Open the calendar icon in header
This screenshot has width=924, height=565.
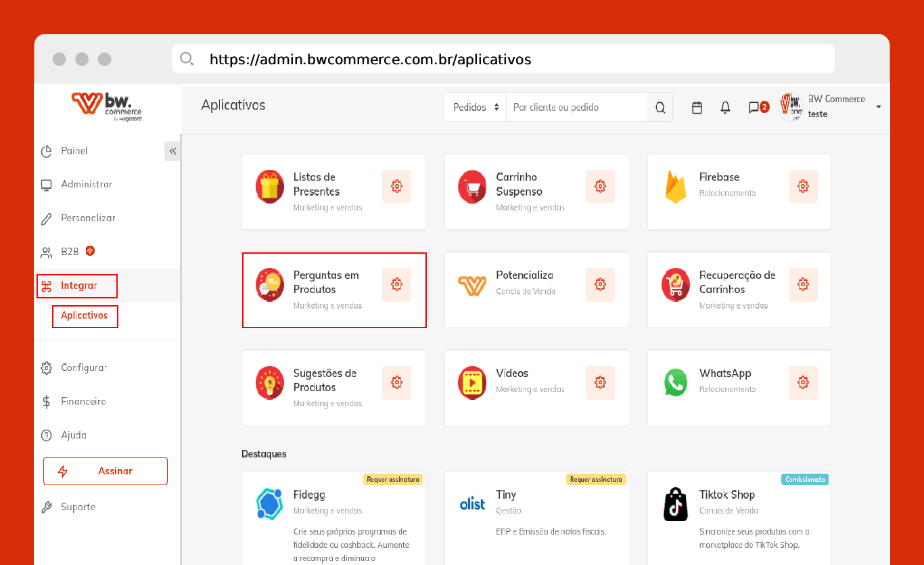pyautogui.click(x=697, y=108)
